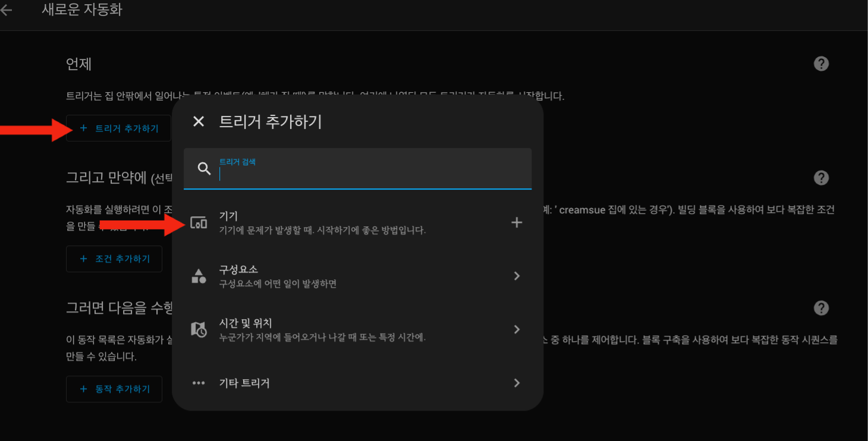Open help for the 그러면 다음을 수행 section
The width and height of the screenshot is (868, 441).
821,308
